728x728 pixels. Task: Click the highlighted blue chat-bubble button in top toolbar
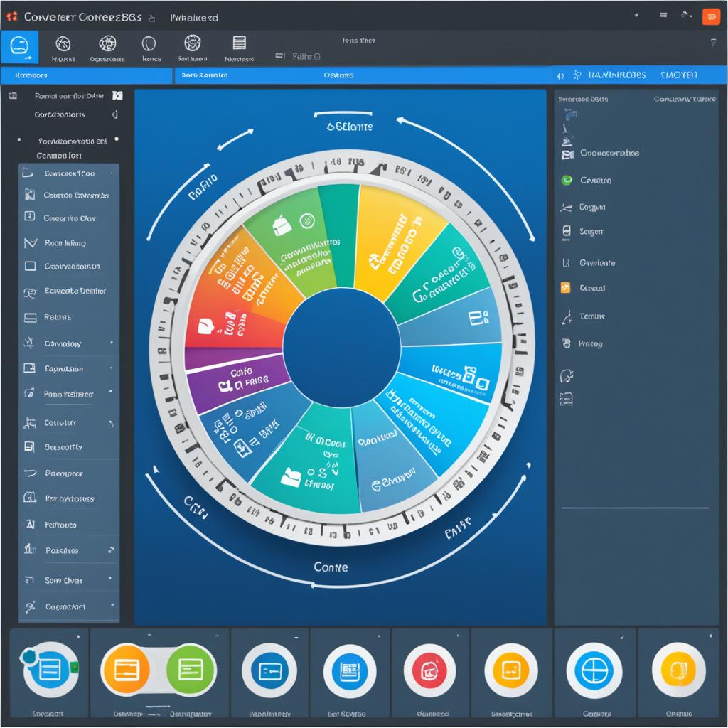point(19,47)
